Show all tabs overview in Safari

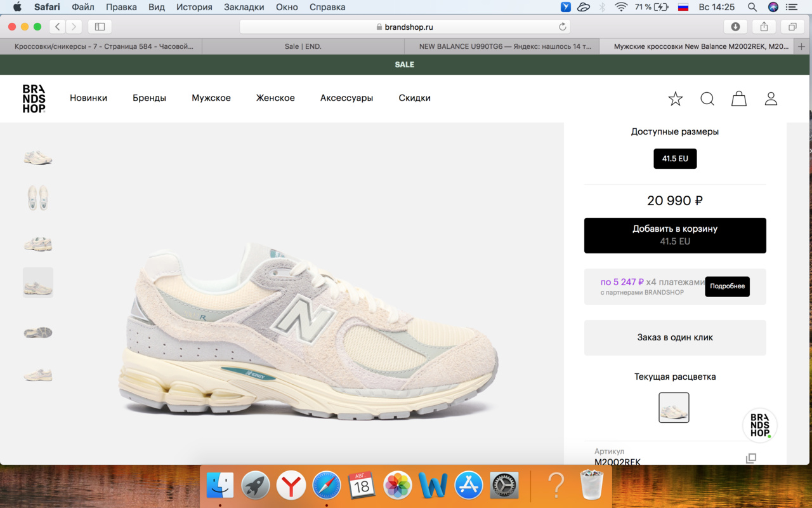pyautogui.click(x=792, y=27)
